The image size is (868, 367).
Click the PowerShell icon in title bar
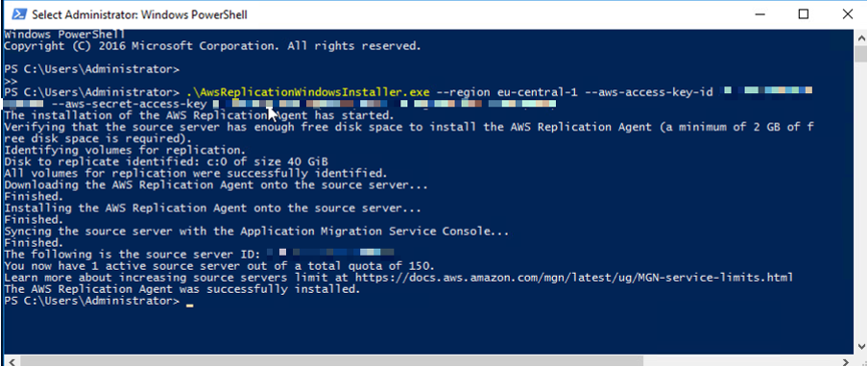click(x=18, y=14)
